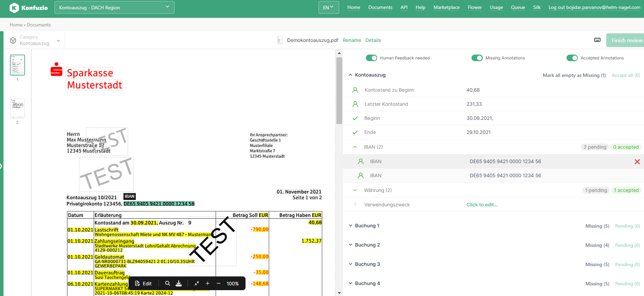Click user icon of the second IBAN row
The image size is (644, 296).
(x=361, y=175)
